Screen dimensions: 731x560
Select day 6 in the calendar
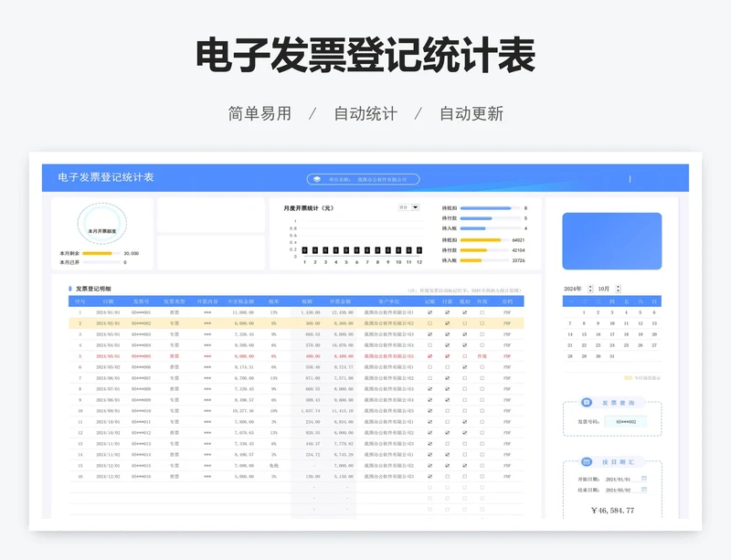pos(654,312)
